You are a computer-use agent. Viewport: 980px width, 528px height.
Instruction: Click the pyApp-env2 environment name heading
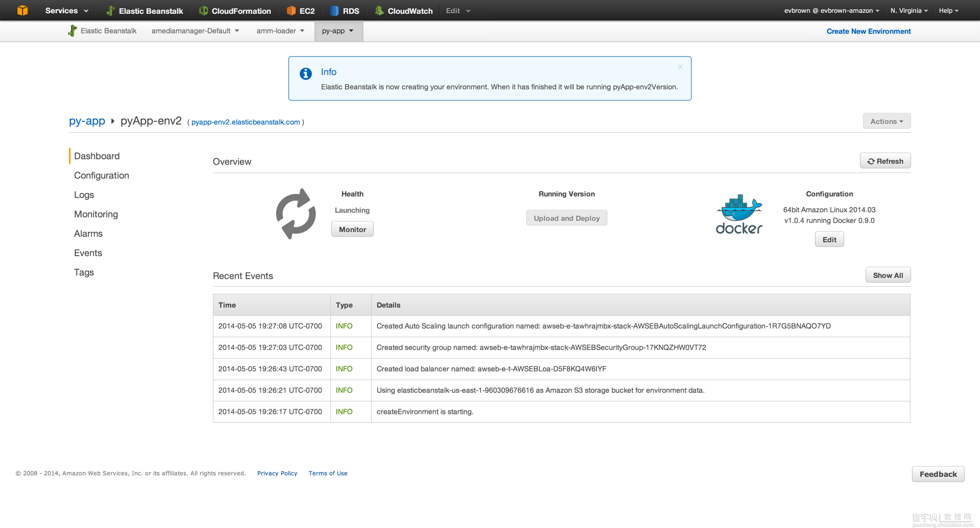(151, 121)
